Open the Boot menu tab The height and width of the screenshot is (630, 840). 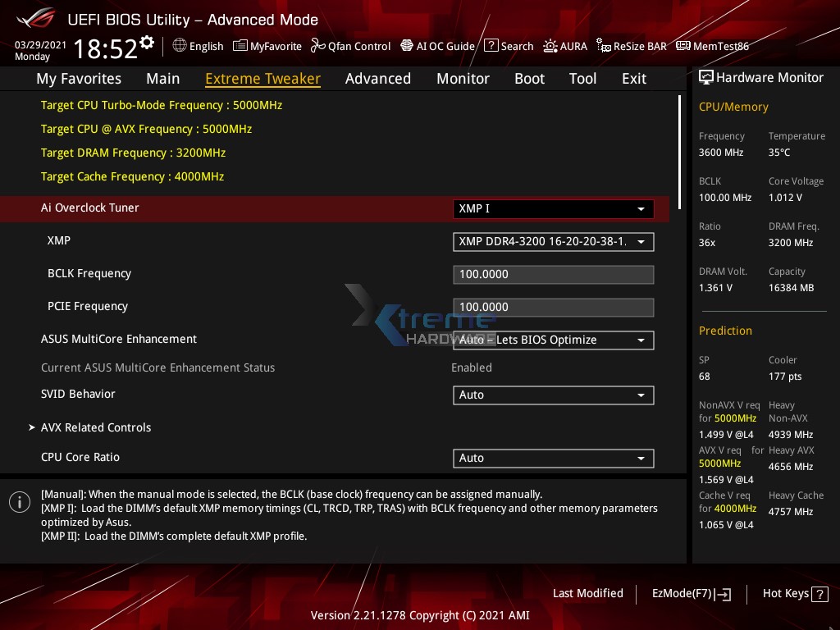point(529,78)
